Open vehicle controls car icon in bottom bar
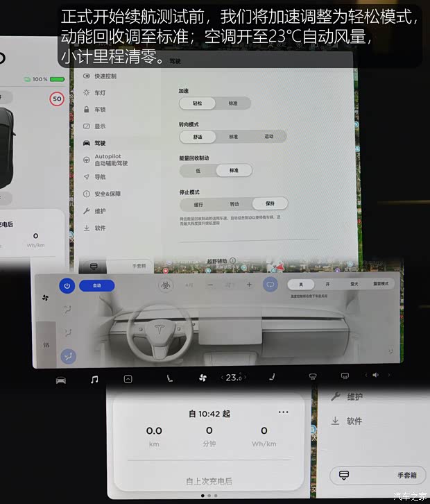This screenshot has width=430, height=504. (x=61, y=380)
